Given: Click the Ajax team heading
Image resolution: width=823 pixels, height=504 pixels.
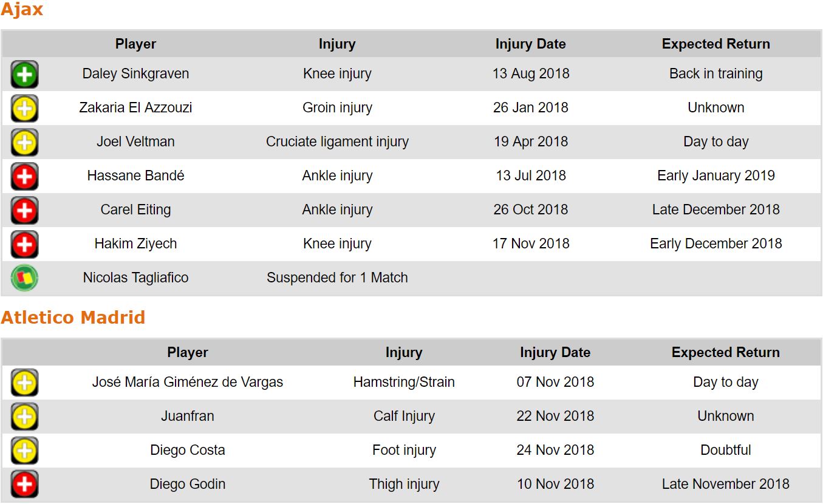Looking at the screenshot, I should [22, 10].
